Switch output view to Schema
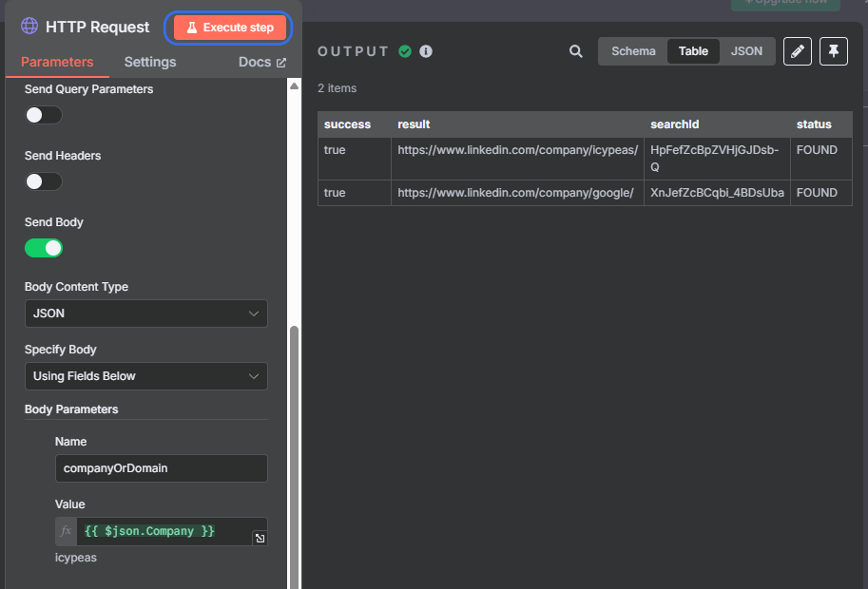Viewport: 868px width, 589px height. click(x=633, y=51)
